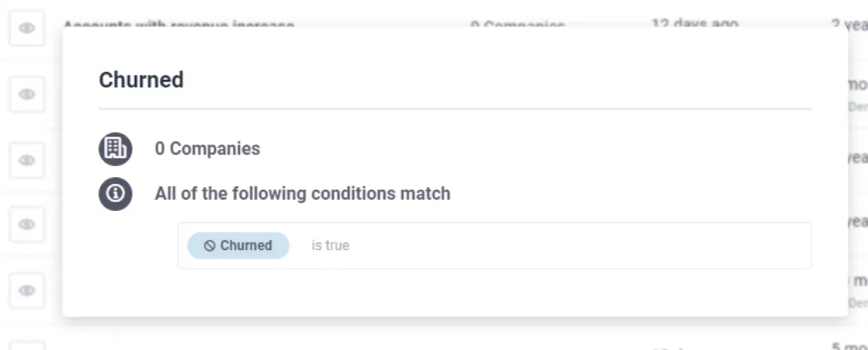Screen dimensions: 868x350
Task: Open the Accounts with revenue increase row
Action: point(178,25)
